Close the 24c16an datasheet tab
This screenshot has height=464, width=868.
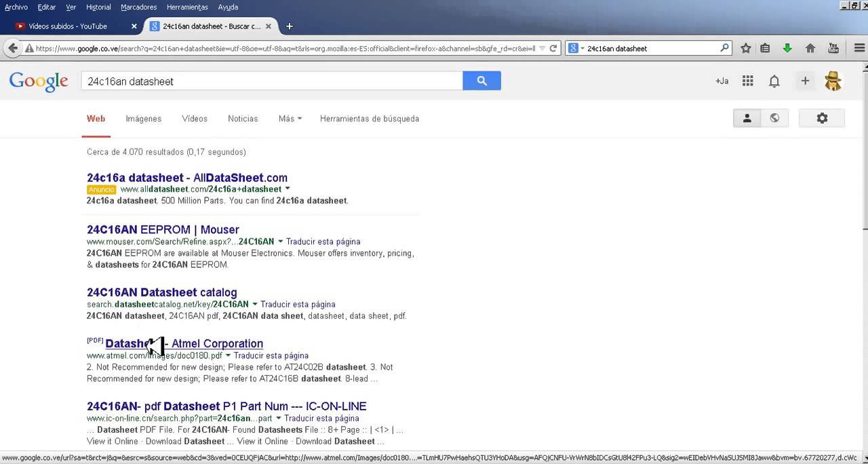269,26
